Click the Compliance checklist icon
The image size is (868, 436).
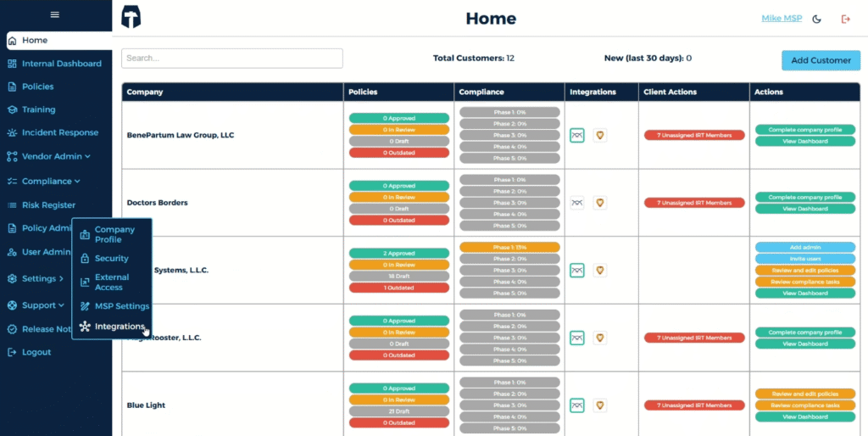pyautogui.click(x=12, y=182)
